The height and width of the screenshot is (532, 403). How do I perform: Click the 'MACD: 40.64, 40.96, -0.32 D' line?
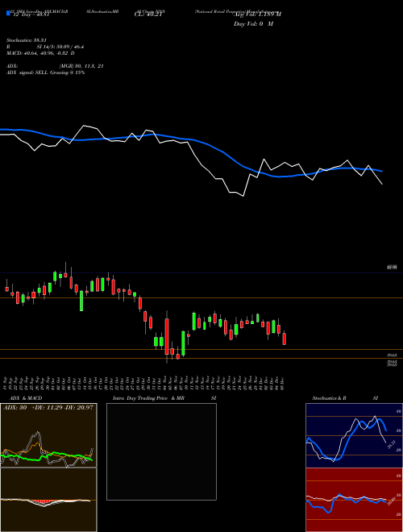pyautogui.click(x=41, y=53)
